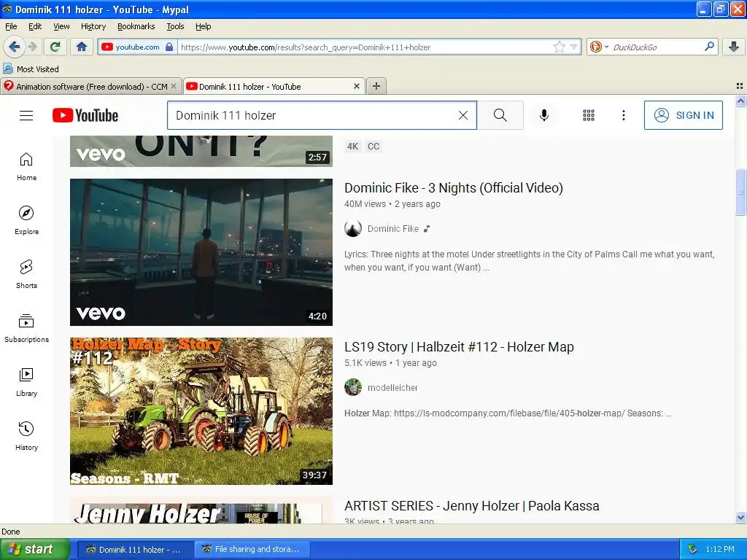Click the vertical scrollbar thumb
This screenshot has width=747, height=560.
click(740, 192)
